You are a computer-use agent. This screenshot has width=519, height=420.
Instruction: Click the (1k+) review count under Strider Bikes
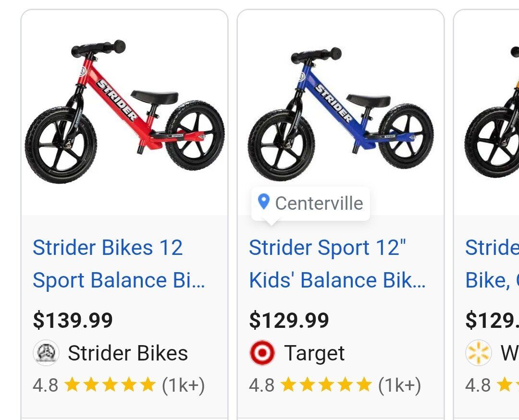(183, 384)
